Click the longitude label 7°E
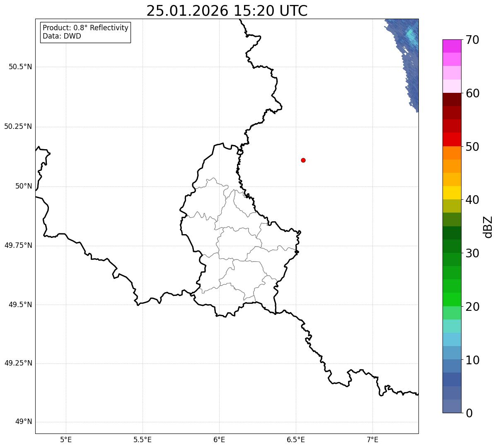Screen dimensions: 498x448 coord(372,439)
